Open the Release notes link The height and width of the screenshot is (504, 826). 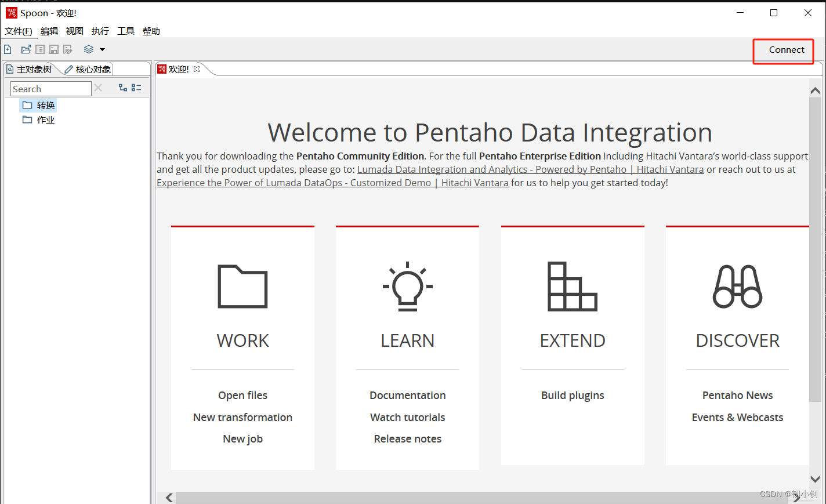(408, 439)
